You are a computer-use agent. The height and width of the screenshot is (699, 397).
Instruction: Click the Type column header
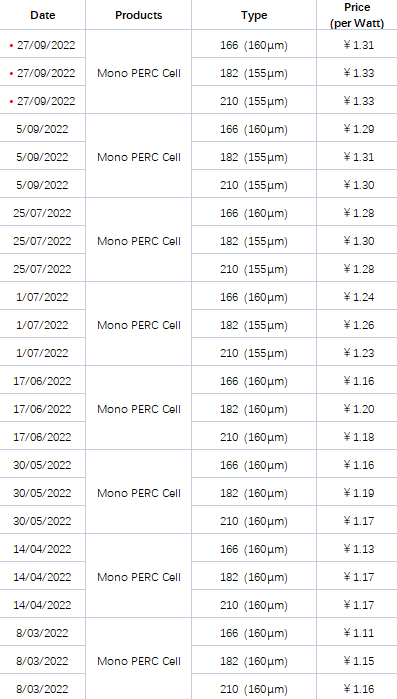pos(254,15)
